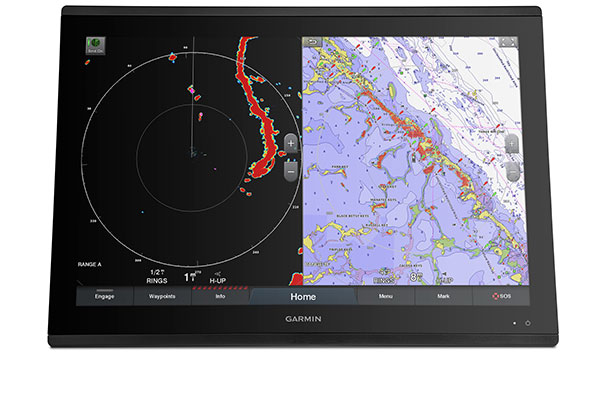The height and width of the screenshot is (400, 600).
Task: Tap the radar transmit status icon
Action: pyautogui.click(x=95, y=46)
